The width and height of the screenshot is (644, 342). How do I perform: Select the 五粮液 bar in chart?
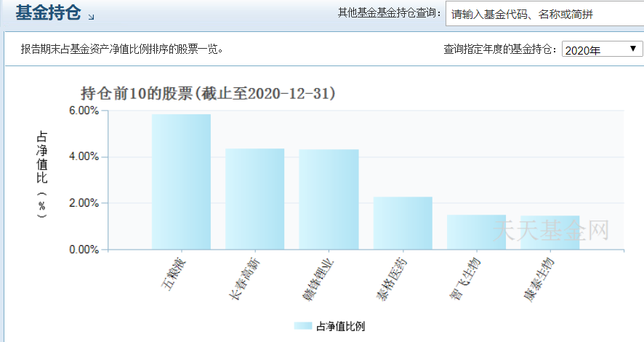click(181, 182)
